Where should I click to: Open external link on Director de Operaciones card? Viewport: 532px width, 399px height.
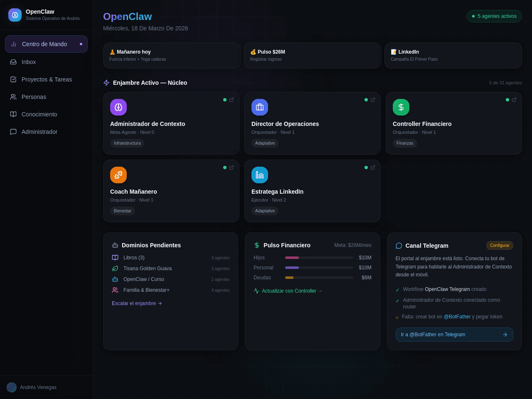[373, 100]
